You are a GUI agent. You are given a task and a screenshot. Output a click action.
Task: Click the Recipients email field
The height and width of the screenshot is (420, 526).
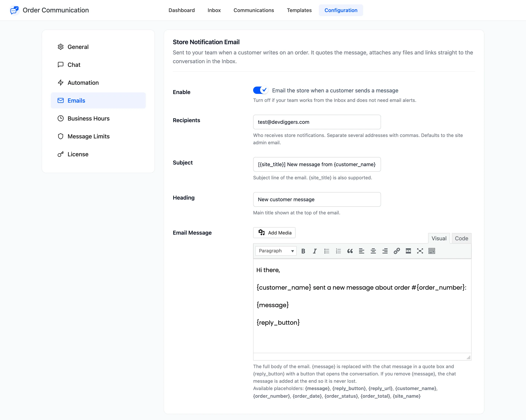[x=317, y=122]
